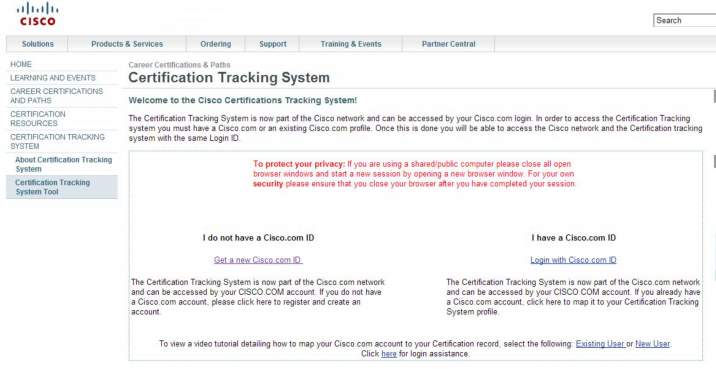This screenshot has width=716, height=369.
Task: Click the 'I do not have a Cisco.com ID' heading
Action: [x=258, y=237]
